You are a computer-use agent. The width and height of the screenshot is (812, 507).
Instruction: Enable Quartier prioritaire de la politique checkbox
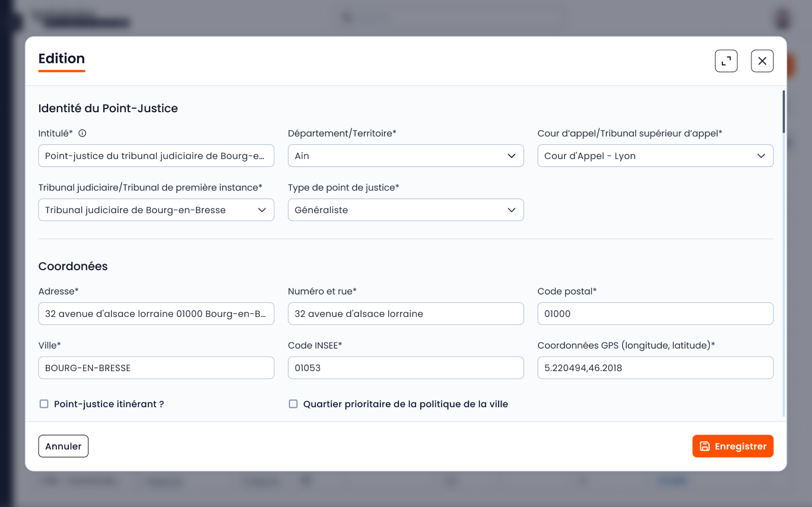(x=293, y=404)
